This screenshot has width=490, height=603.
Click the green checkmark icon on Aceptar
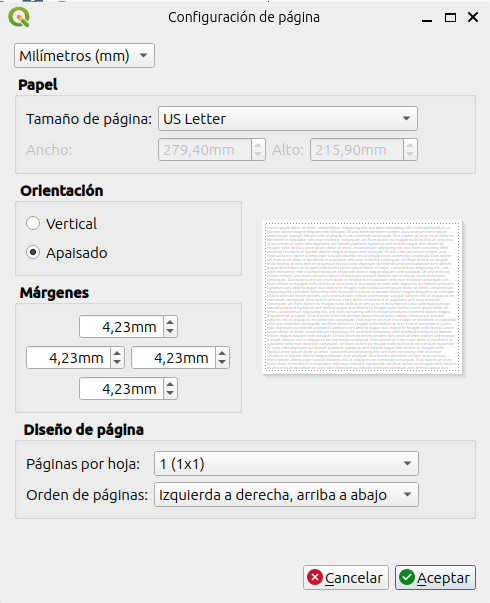coord(407,577)
